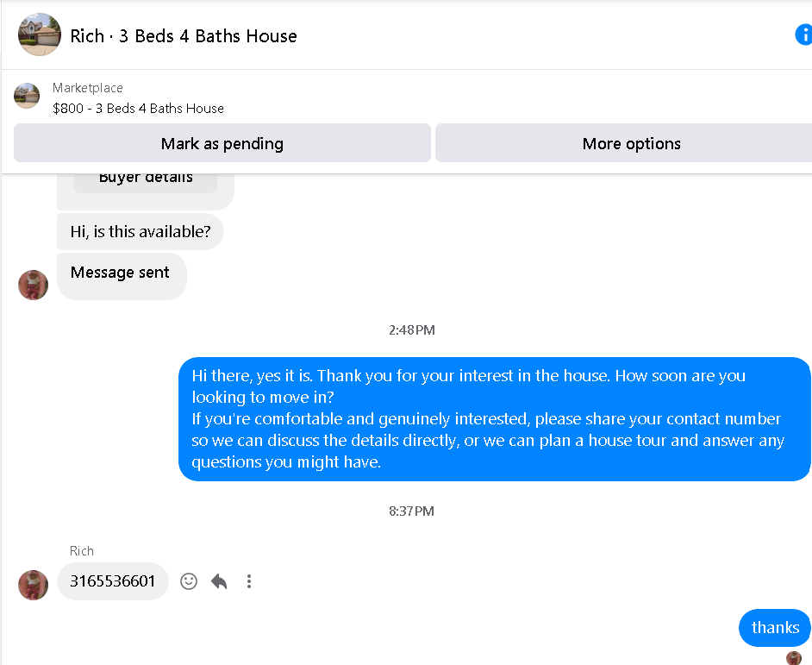This screenshot has width=812, height=665.
Task: Reply to the 3165536601 message
Action: pyautogui.click(x=219, y=581)
